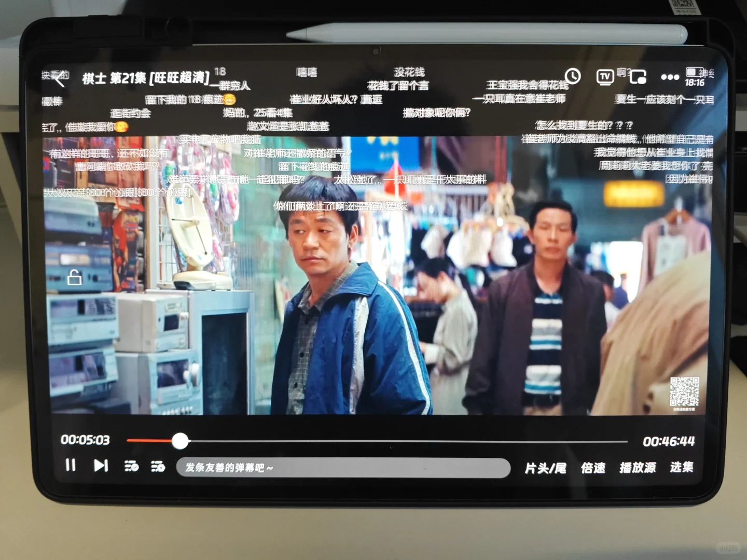Image resolution: width=747 pixels, height=560 pixels.
Task: Open the danmaku settings icon
Action: coord(158,466)
